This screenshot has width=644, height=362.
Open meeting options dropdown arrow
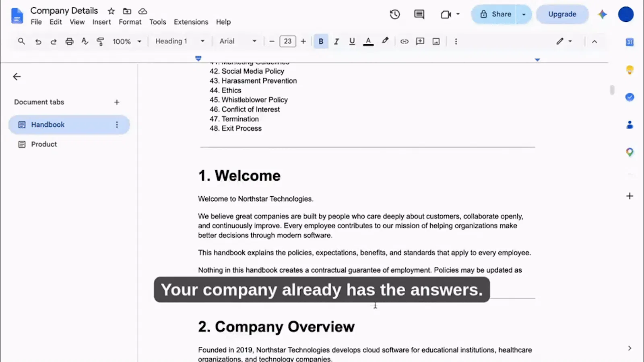click(458, 14)
